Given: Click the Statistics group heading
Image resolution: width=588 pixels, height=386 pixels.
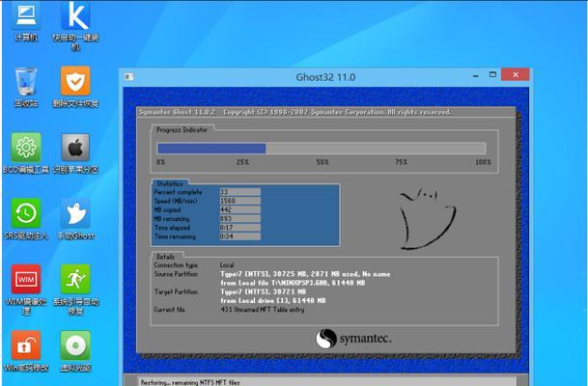Looking at the screenshot, I should click(170, 183).
